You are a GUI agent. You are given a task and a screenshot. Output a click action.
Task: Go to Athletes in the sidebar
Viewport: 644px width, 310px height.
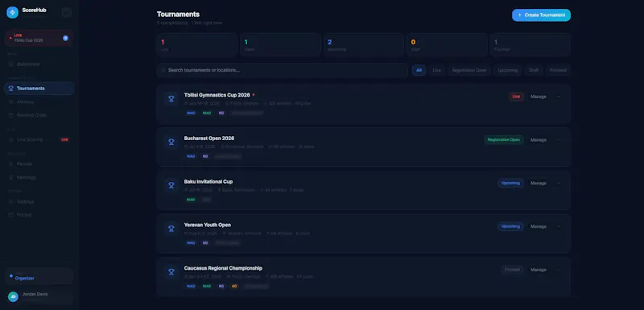pyautogui.click(x=39, y=101)
